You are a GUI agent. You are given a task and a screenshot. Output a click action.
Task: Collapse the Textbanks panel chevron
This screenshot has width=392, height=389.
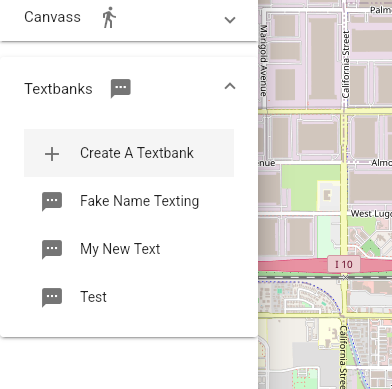point(230,86)
